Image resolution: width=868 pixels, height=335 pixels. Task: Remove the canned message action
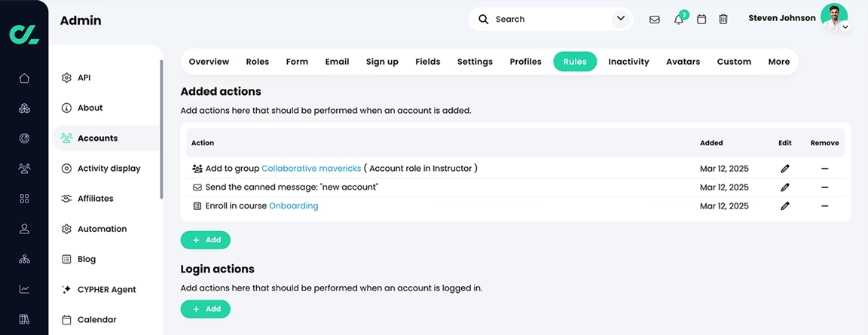click(825, 187)
